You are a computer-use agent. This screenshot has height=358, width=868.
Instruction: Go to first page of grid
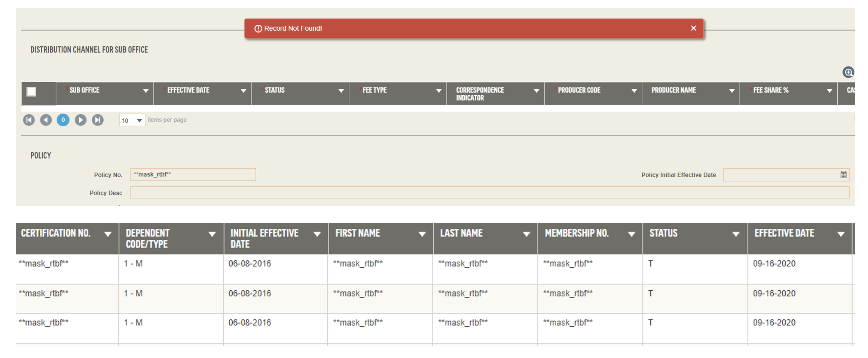[29, 120]
